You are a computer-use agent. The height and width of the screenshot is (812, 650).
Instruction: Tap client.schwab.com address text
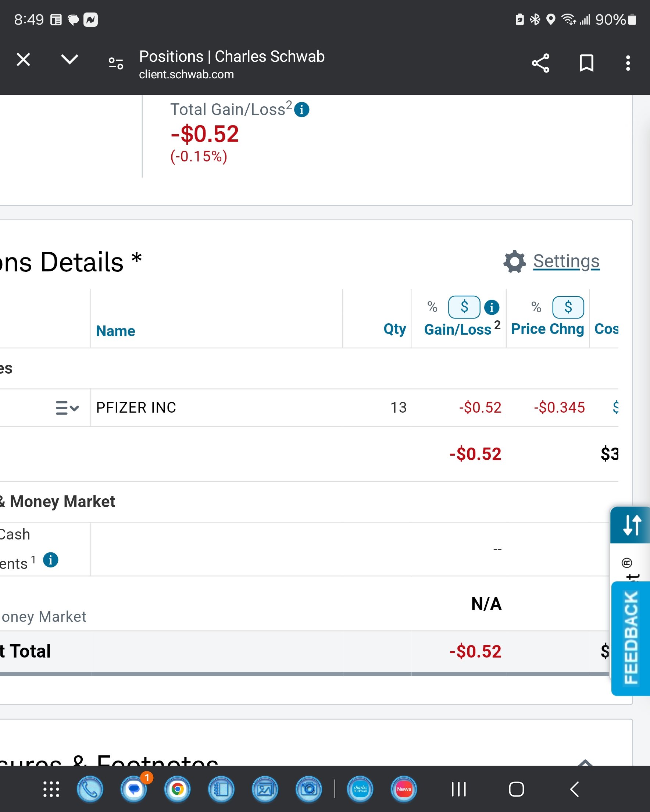click(186, 74)
